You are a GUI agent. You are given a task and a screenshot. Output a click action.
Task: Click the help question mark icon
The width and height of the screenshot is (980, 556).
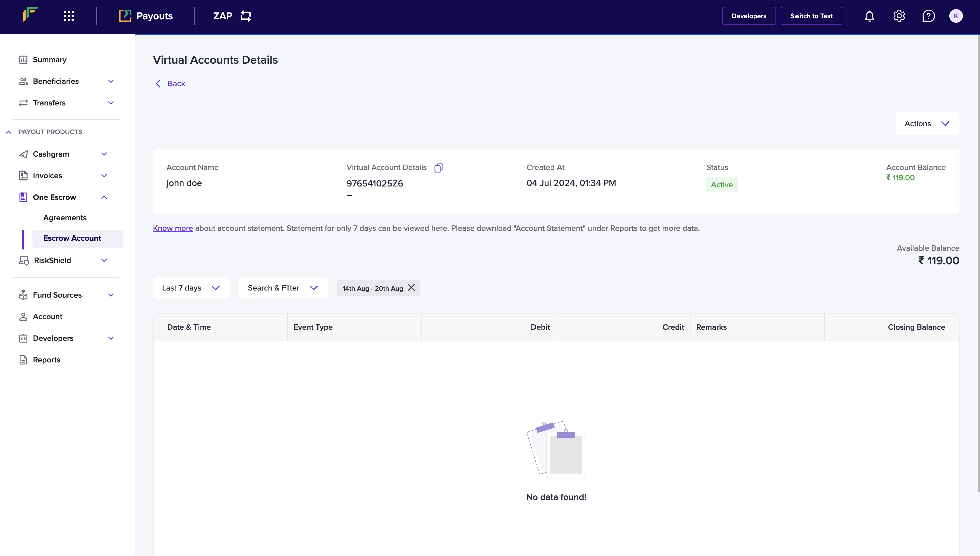[x=929, y=16]
